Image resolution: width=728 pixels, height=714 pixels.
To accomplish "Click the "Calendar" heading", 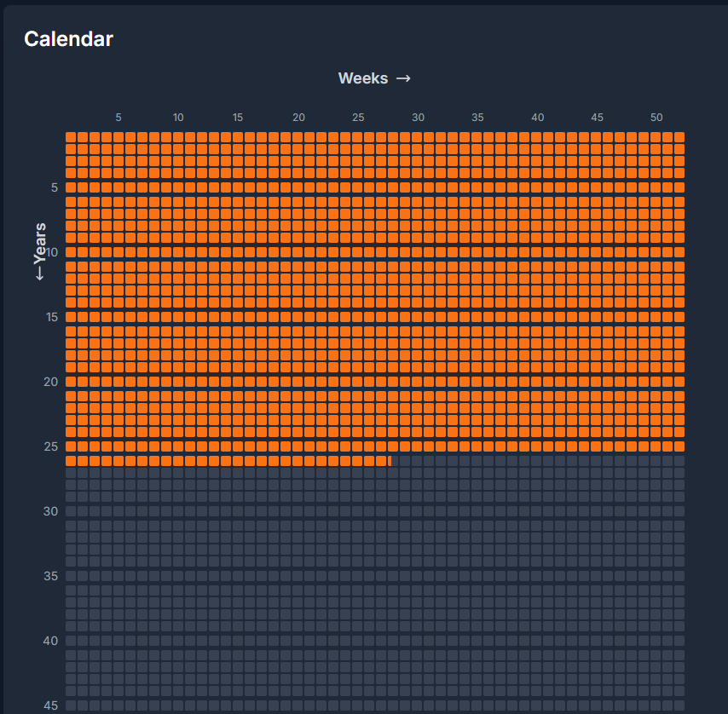I will (x=68, y=38).
